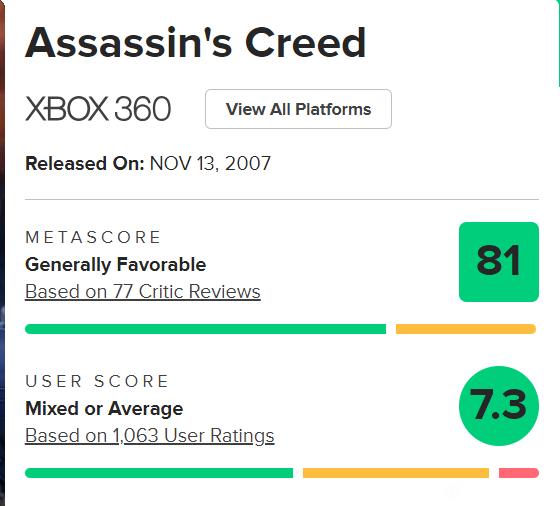This screenshot has width=560, height=506.
Task: Select the red negative user ratings bar
Action: (x=519, y=473)
